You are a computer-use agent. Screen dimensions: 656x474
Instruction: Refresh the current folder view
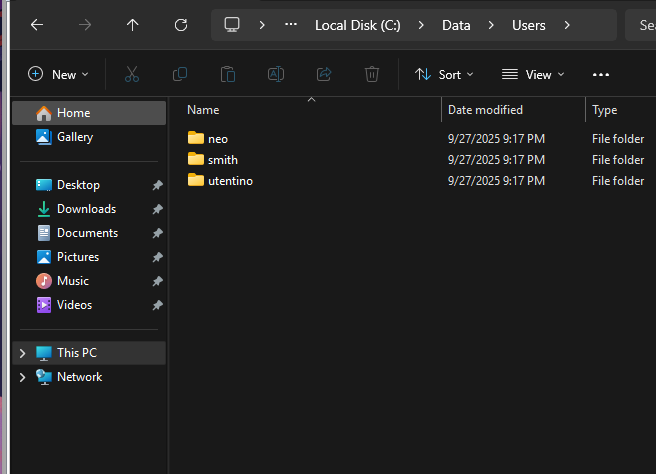(x=180, y=25)
